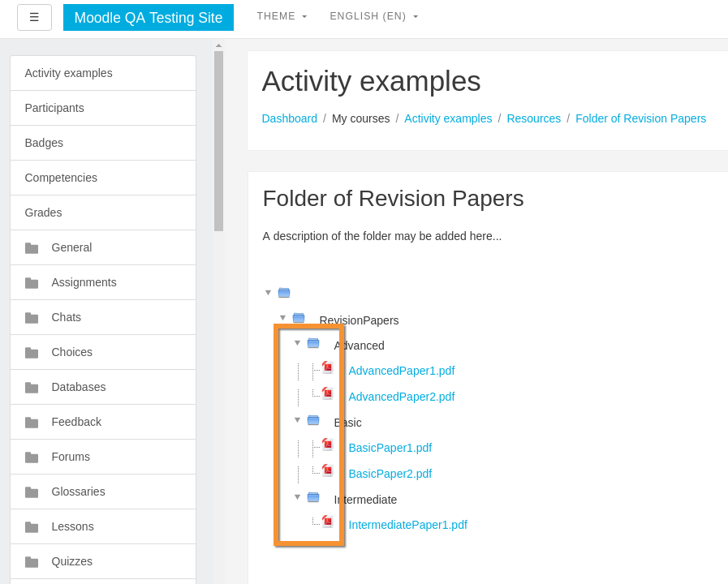Open BasicPaper2.pdf file link
The image size is (728, 584).
pyautogui.click(x=390, y=474)
